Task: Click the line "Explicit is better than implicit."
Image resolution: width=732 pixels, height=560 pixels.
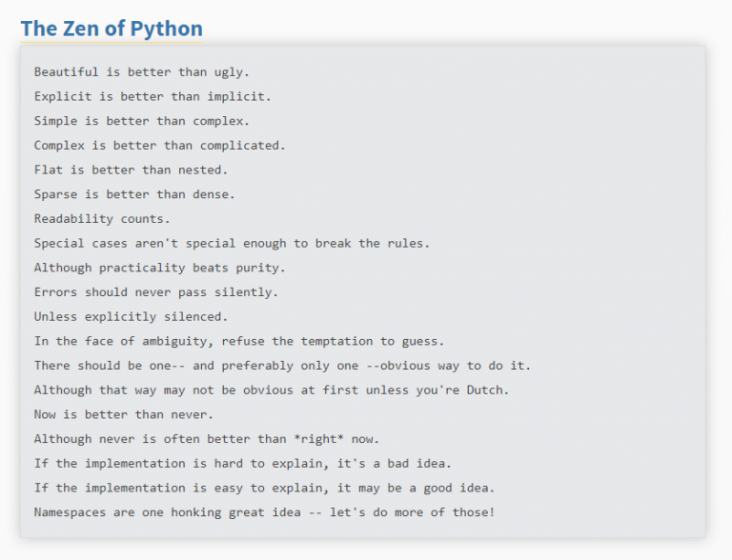Action: [x=152, y=96]
